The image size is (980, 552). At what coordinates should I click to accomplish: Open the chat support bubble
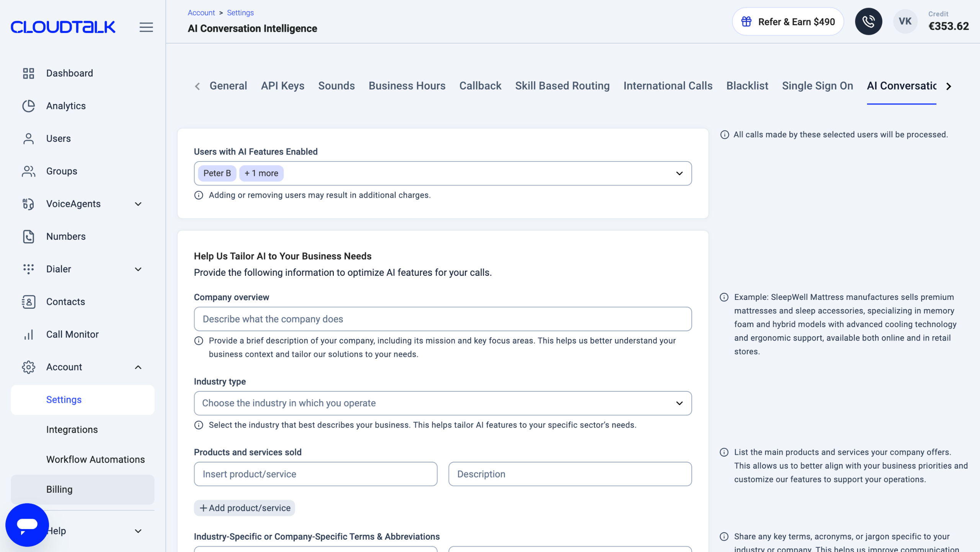click(27, 524)
